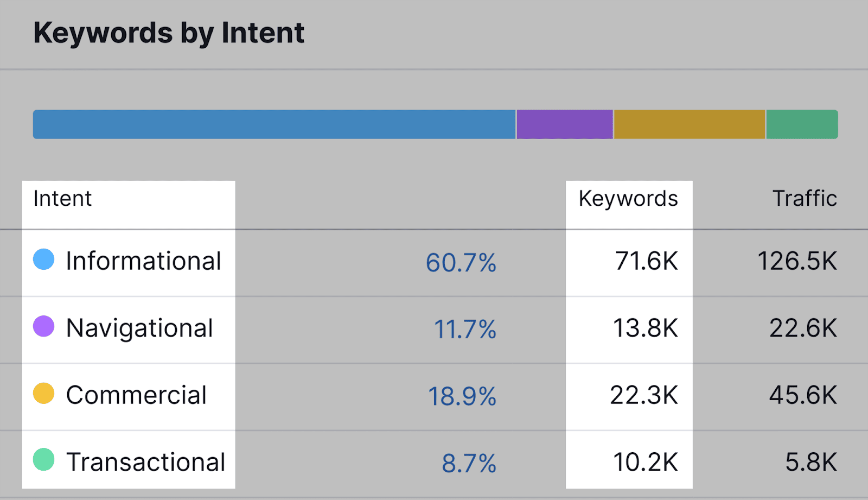
Task: Open the 18.9% Commercial percentage link
Action: [462, 396]
